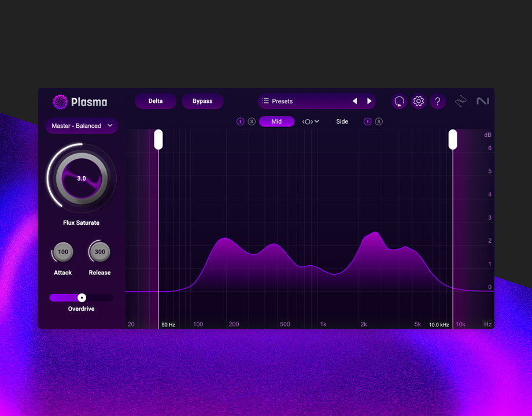Solo the Mid channel
Viewport: 532px width, 416px height.
pos(252,122)
